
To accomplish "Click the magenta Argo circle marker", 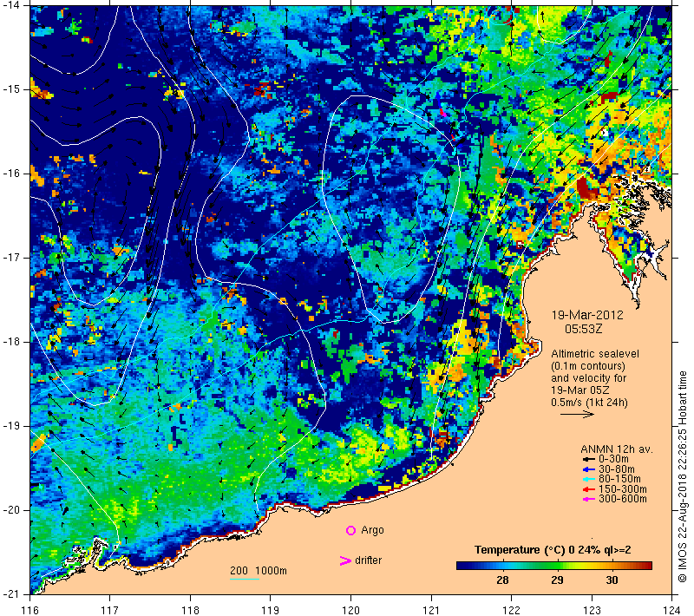I will click(350, 530).
